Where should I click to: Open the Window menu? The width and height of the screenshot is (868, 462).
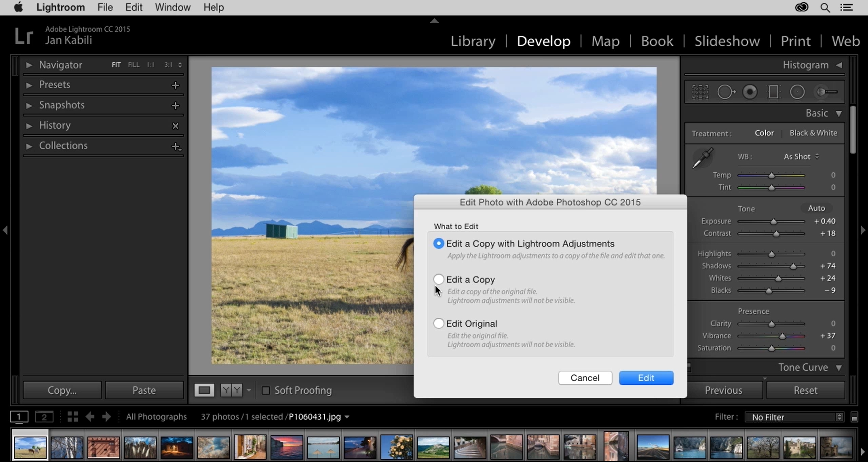coord(173,8)
